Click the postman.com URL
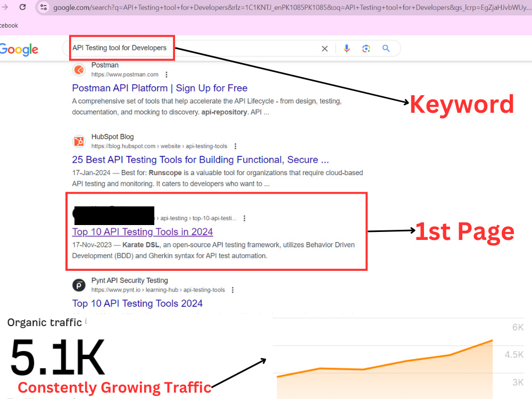The height and width of the screenshot is (399, 532). point(125,74)
